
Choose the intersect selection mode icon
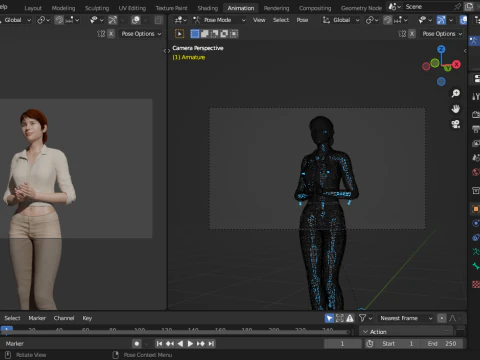[x=234, y=34]
